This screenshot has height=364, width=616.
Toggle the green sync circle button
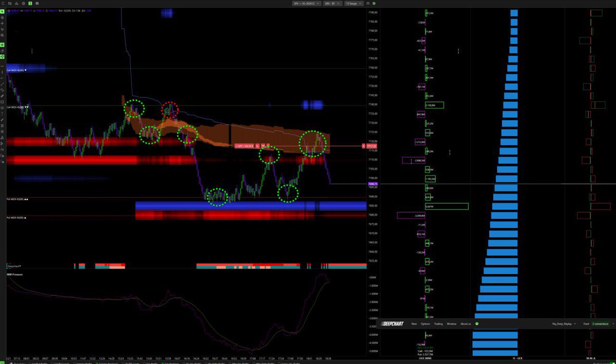pyautogui.click(x=3, y=56)
